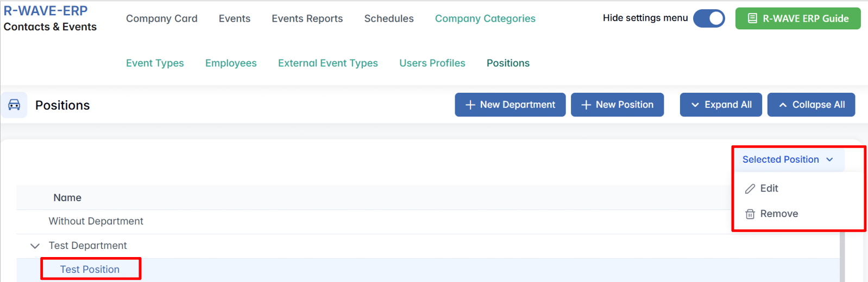
Task: Toggle the Hide settings menu switch
Action: tap(709, 18)
